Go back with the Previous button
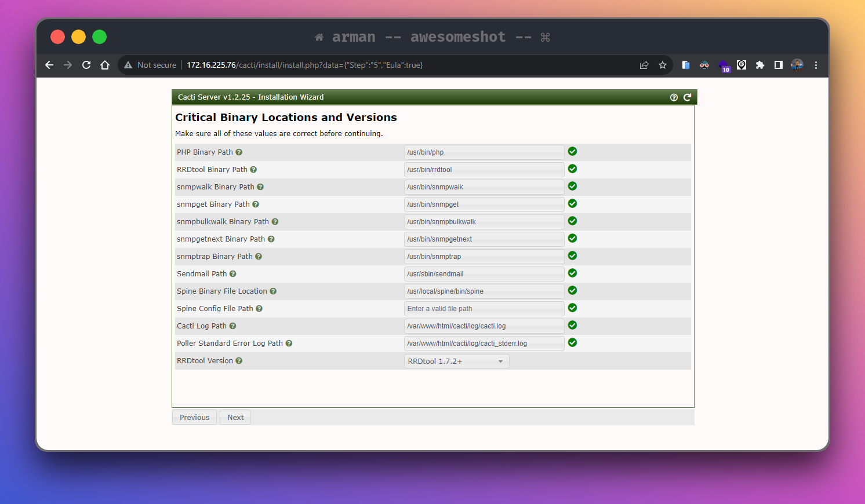Screen dimensions: 865x504 click(194, 417)
